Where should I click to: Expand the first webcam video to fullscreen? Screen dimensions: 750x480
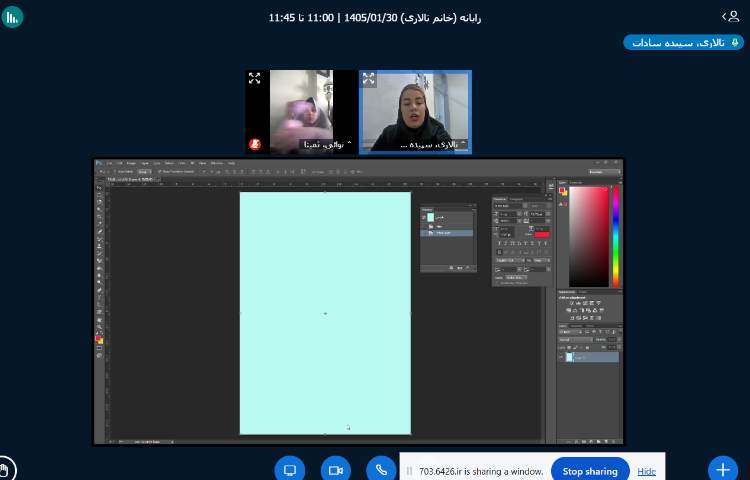(254, 78)
